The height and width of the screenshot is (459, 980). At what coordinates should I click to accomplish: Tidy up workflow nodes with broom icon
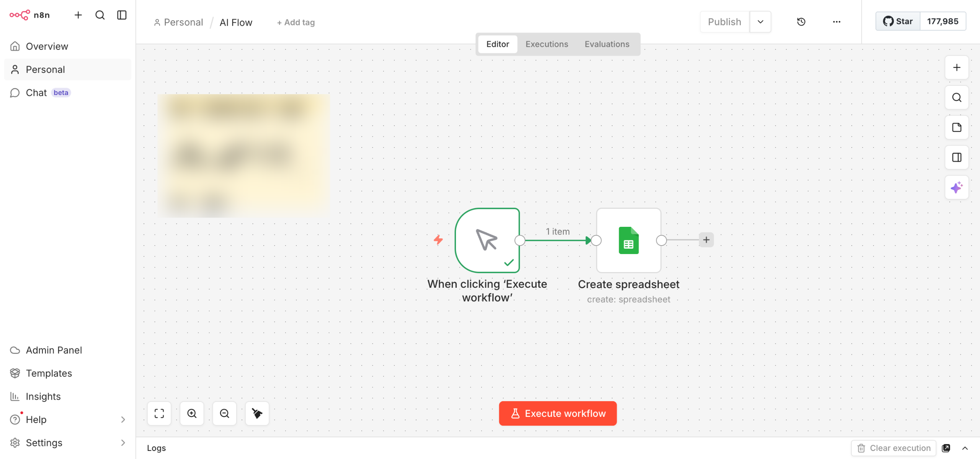[257, 413]
